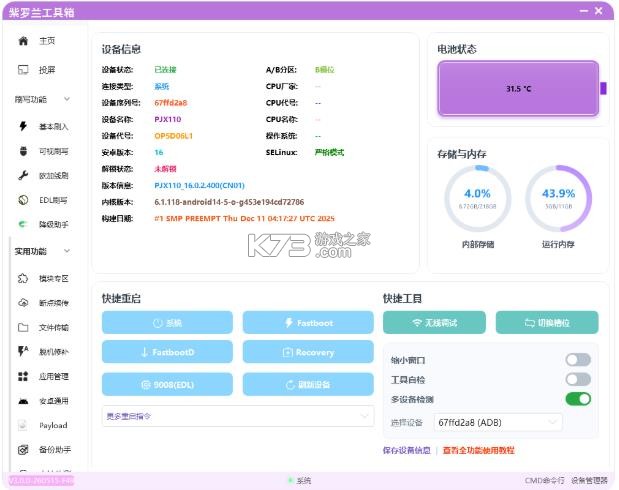Reboot to 系统 using the quick restart button
The width and height of the screenshot is (619, 490).
coord(167,323)
